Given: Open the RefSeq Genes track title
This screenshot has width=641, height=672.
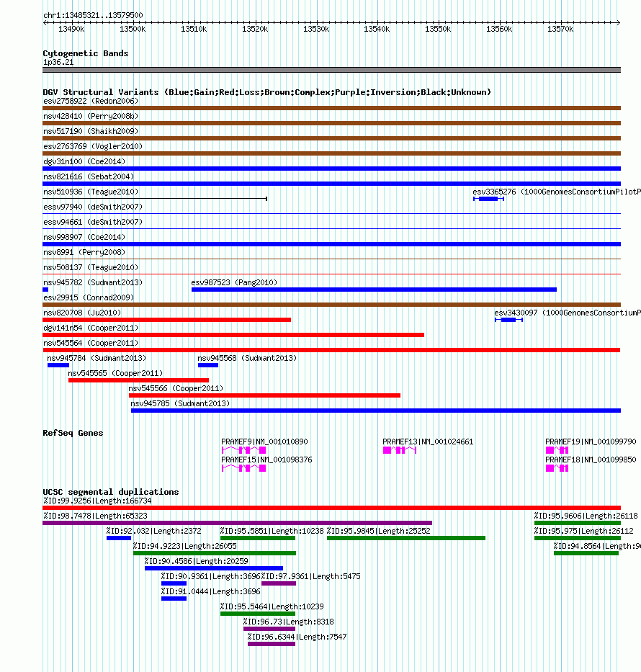Looking at the screenshot, I should click(73, 433).
